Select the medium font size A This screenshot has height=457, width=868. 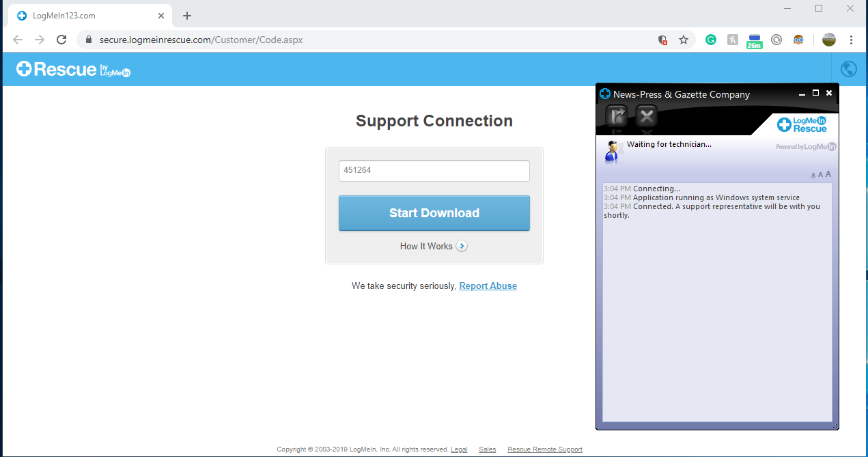click(820, 175)
